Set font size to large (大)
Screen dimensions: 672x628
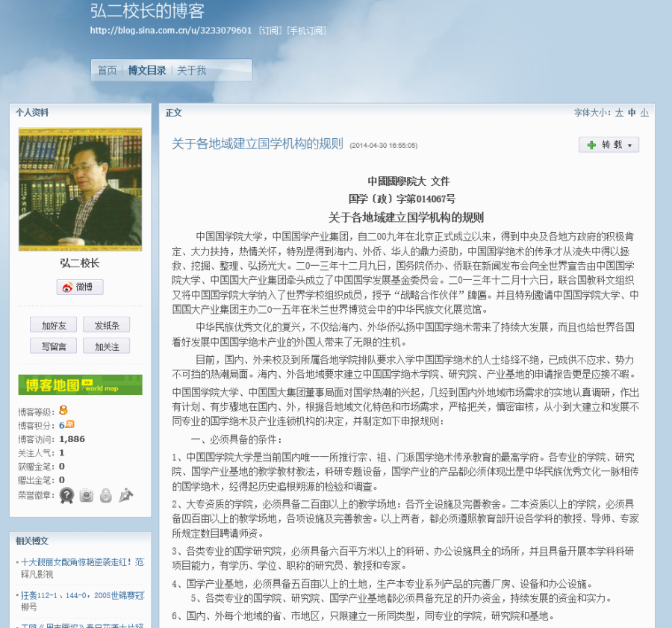point(618,113)
